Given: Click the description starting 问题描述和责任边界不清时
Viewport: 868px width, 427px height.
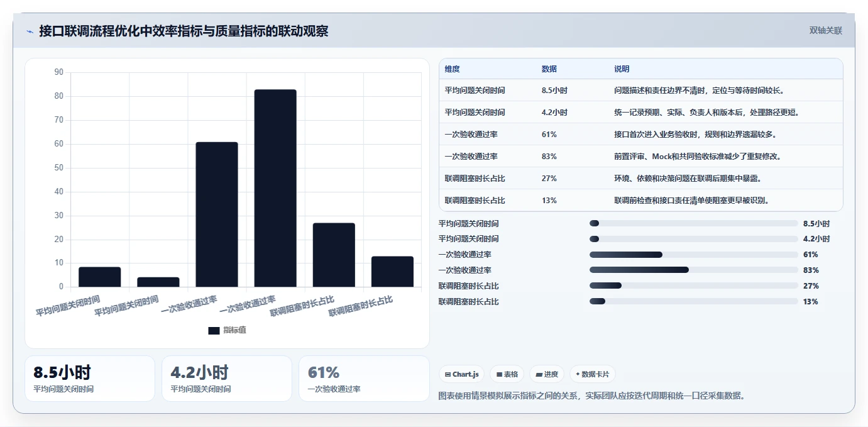Looking at the screenshot, I should [x=699, y=91].
